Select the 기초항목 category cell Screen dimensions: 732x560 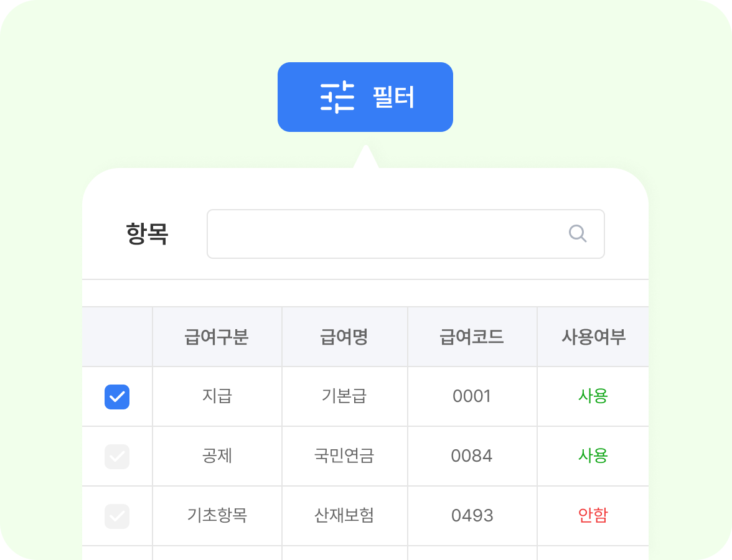pos(217,516)
